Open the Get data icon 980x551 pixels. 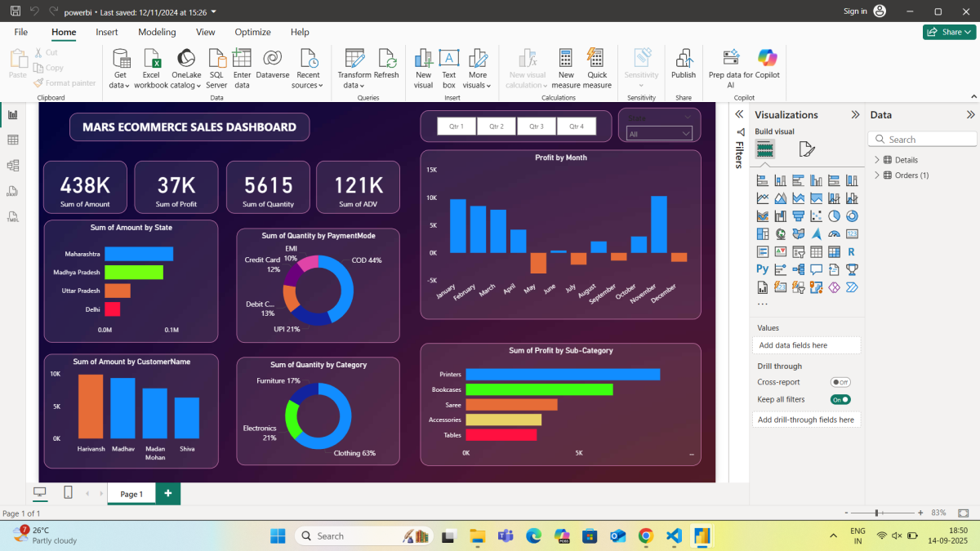121,60
